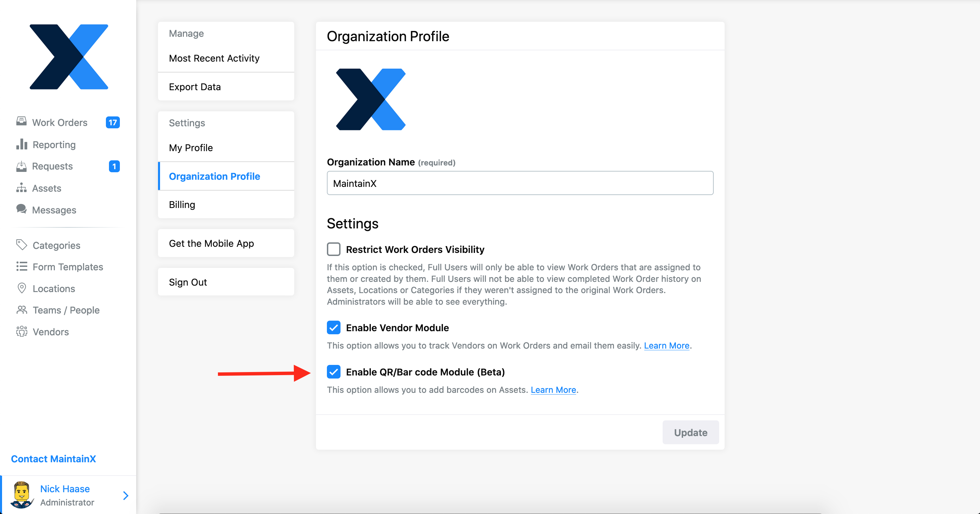The height and width of the screenshot is (514, 980).
Task: Click the Categories tag icon
Action: [x=22, y=245]
